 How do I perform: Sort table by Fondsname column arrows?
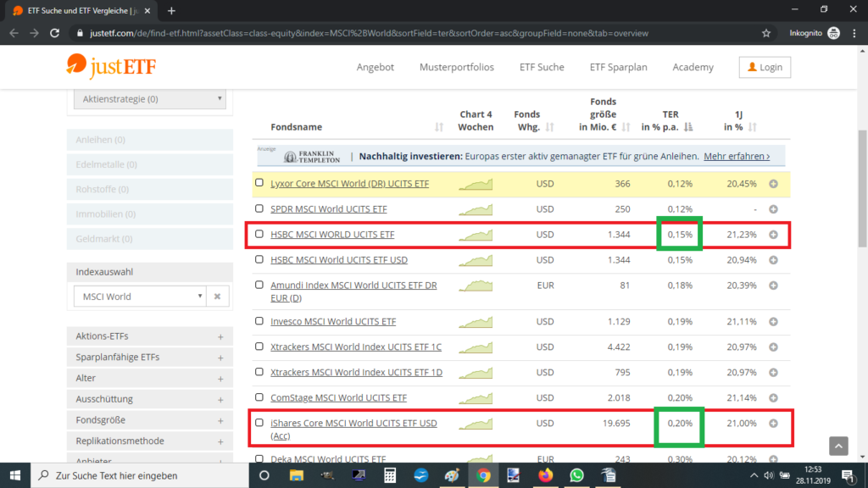pyautogui.click(x=439, y=127)
